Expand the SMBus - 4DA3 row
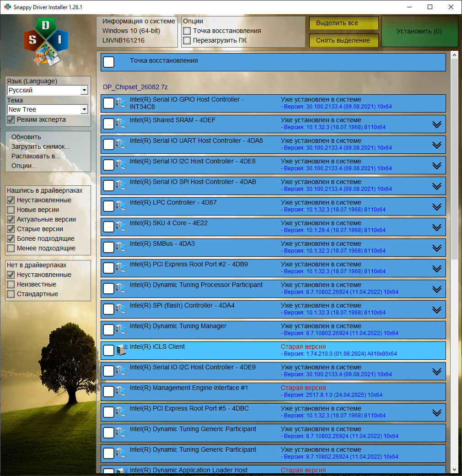Image resolution: width=462 pixels, height=476 pixels. pos(437,249)
